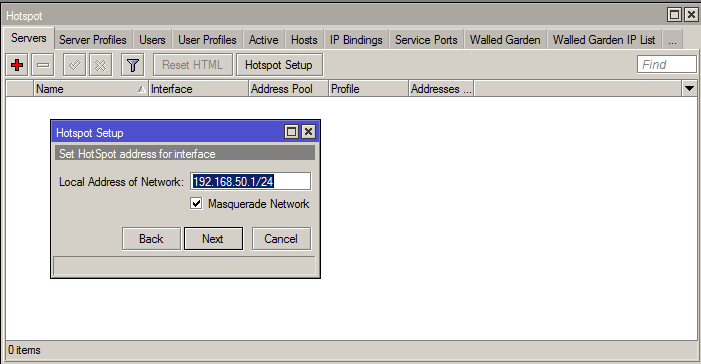
Task: Switch to the Servers tab
Action: pos(29,38)
